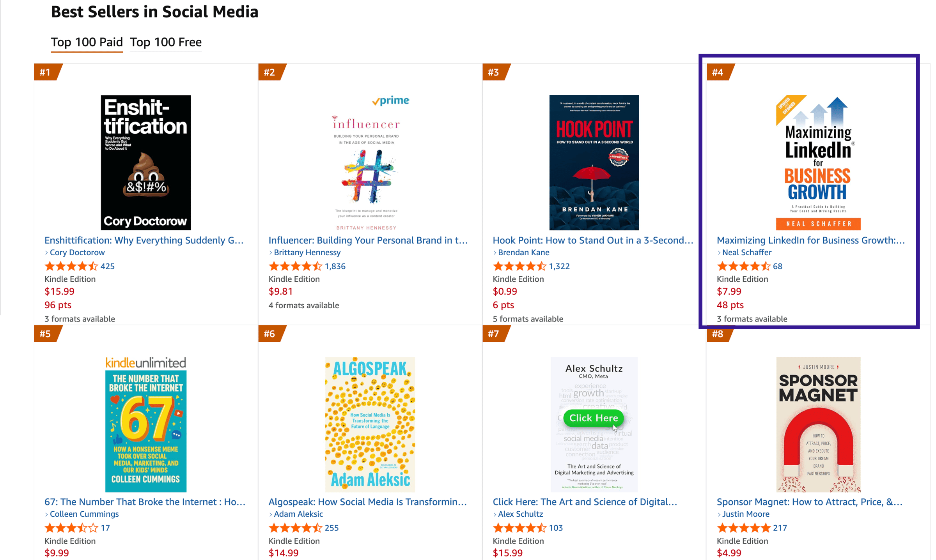Screen dimensions: 936x560
Task: Open the Hook Point book cover
Action: [594, 162]
